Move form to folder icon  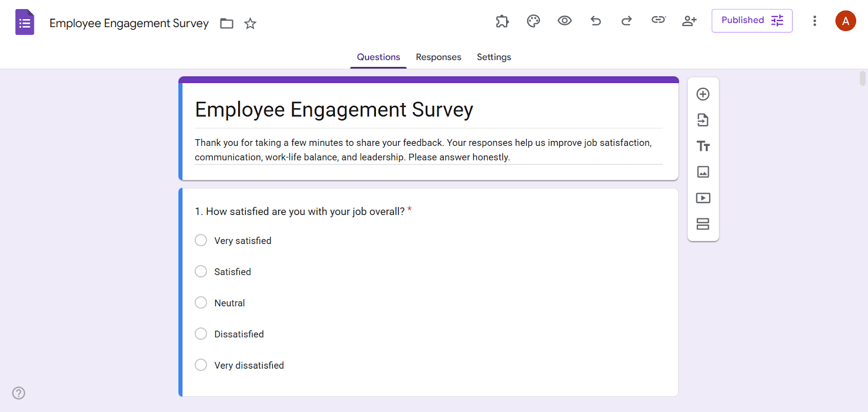pos(227,23)
